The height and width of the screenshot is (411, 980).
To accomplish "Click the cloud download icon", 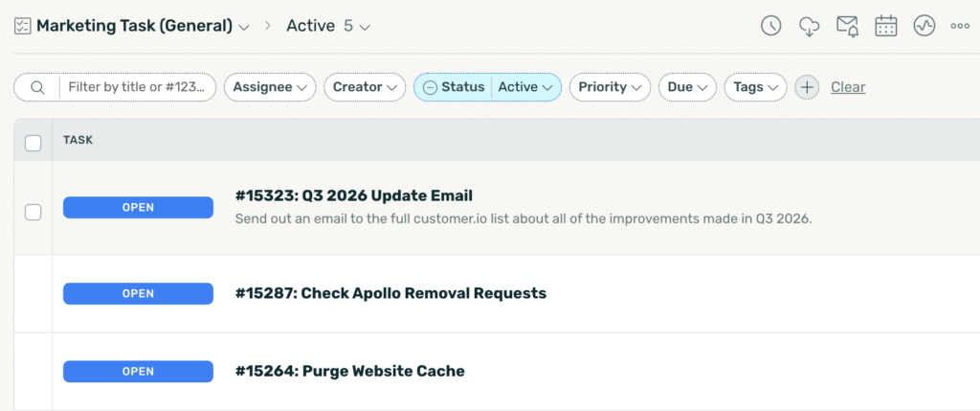I will pyautogui.click(x=810, y=26).
